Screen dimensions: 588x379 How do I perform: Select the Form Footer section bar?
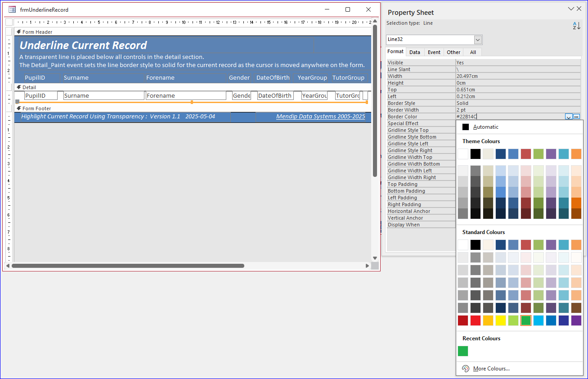[193, 108]
